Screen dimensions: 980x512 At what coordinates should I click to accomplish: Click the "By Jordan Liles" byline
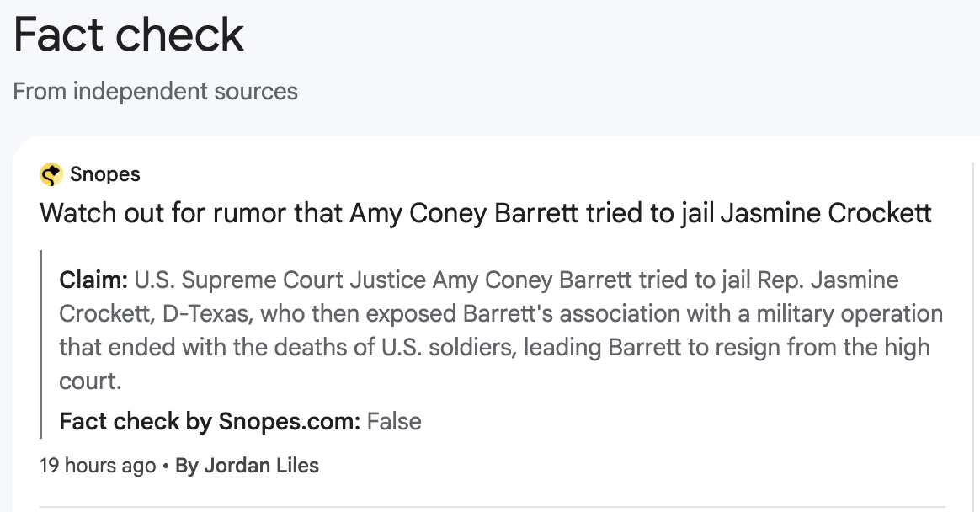pos(247,466)
